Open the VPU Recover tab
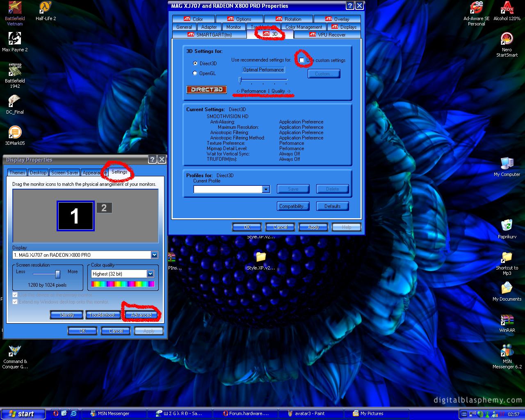The image size is (525, 420). click(327, 34)
